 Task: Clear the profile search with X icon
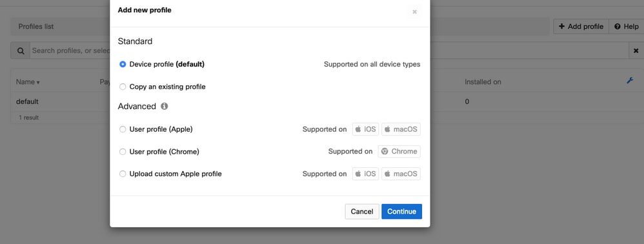(636, 51)
